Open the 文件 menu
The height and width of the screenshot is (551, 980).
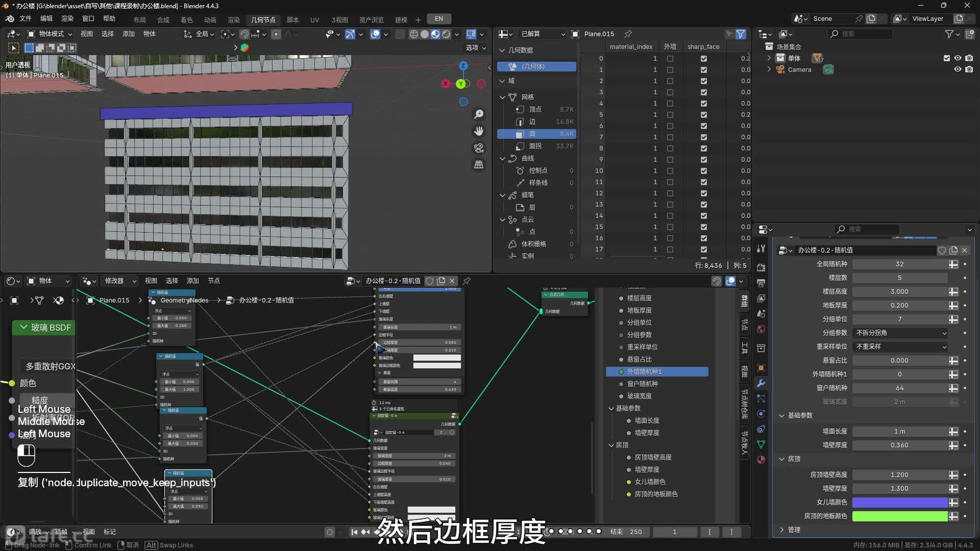(26, 19)
